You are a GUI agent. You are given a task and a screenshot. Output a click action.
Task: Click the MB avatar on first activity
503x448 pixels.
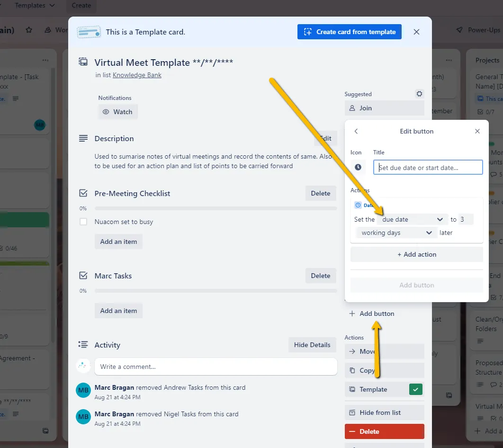click(x=83, y=390)
